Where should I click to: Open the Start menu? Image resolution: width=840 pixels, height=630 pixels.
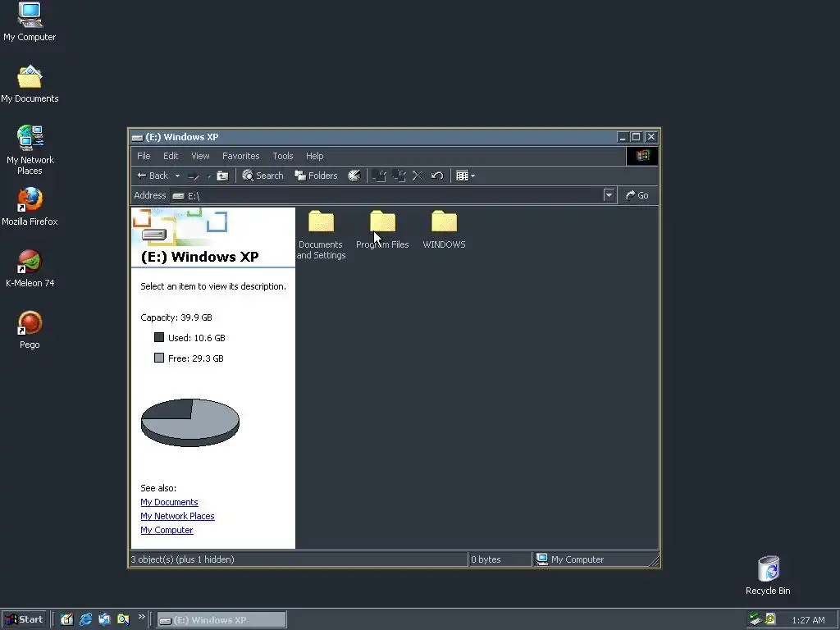coord(24,619)
